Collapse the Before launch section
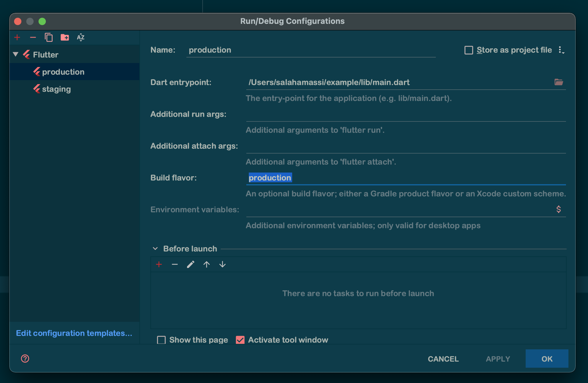Viewport: 588px width, 383px height. pos(155,249)
